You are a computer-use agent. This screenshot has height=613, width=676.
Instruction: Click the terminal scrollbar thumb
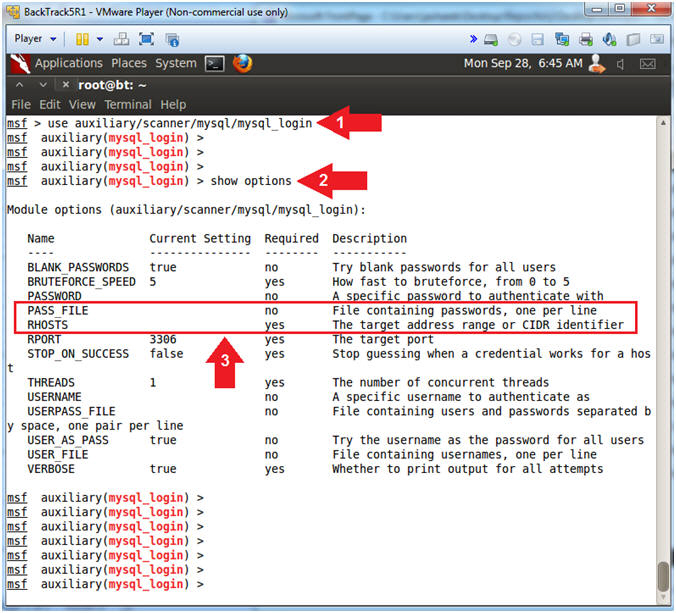click(664, 577)
